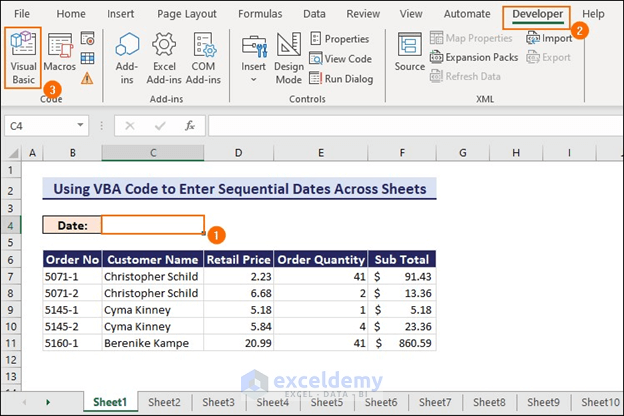Toggle Use Relative References icon
624x416 pixels.
pos(87,58)
